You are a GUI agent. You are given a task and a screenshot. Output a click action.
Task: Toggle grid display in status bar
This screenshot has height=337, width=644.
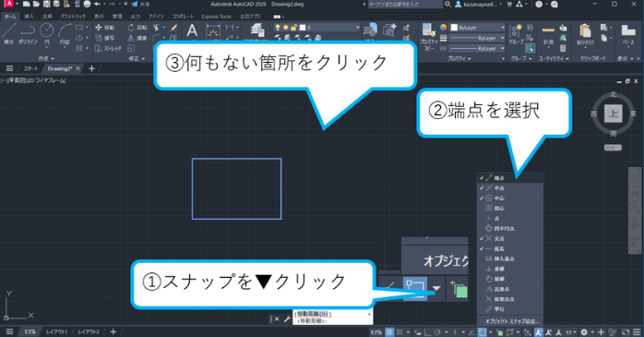click(x=389, y=332)
